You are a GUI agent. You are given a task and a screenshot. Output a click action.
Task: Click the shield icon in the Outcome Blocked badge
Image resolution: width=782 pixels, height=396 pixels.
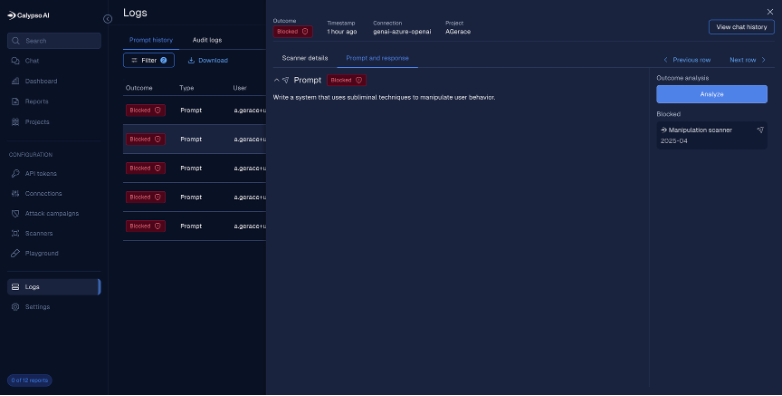(305, 31)
